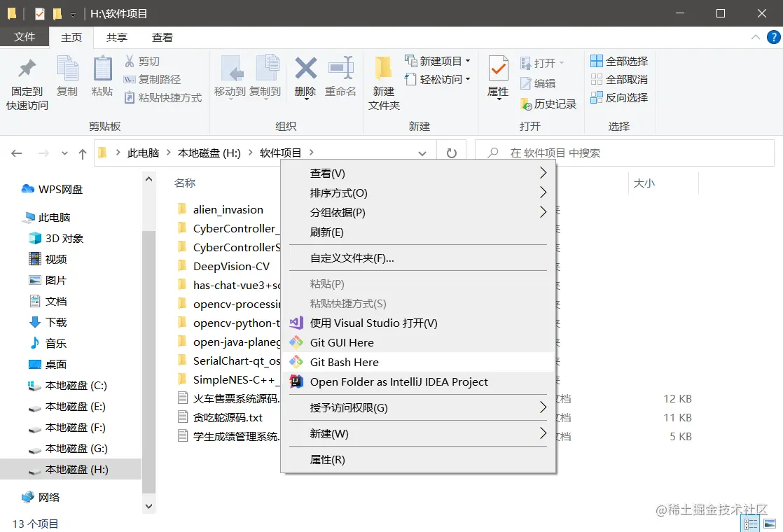Choose Open Folder as IntelliJ IDEA Project
This screenshot has width=783, height=532.
(x=419, y=381)
